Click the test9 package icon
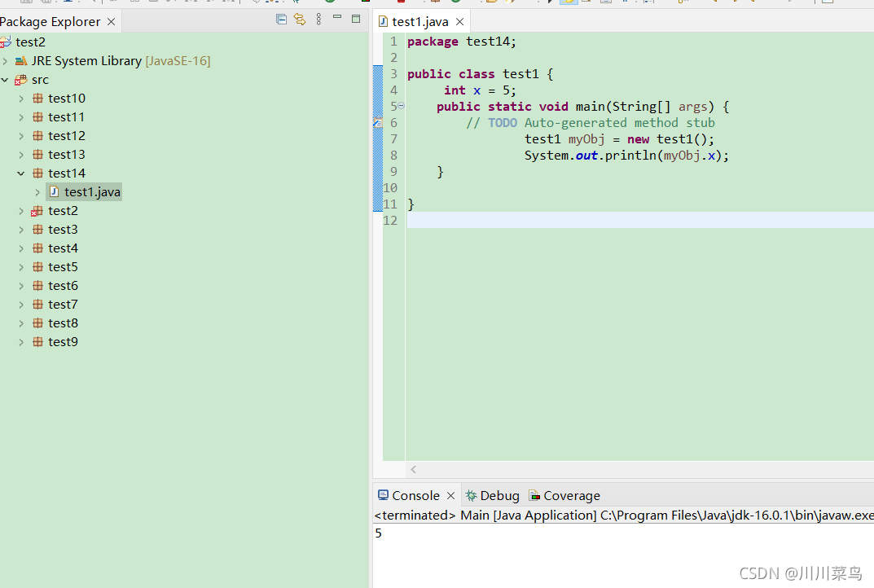Viewport: 874px width, 588px height. click(x=37, y=342)
